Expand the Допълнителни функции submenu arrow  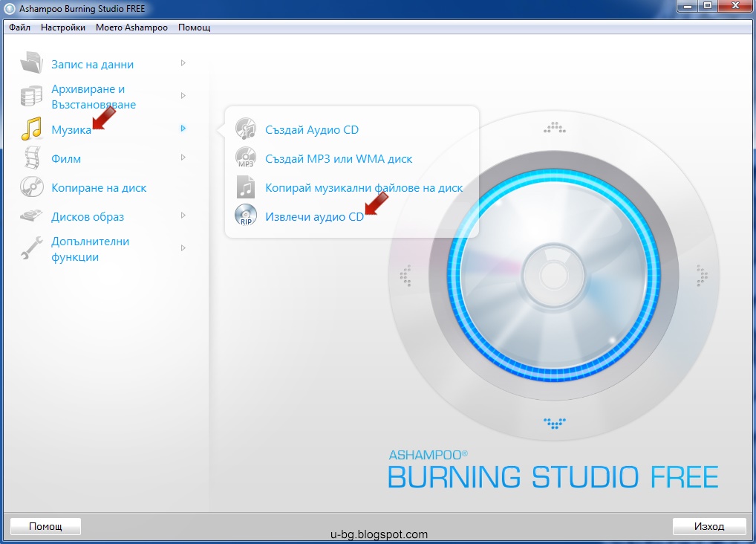183,248
